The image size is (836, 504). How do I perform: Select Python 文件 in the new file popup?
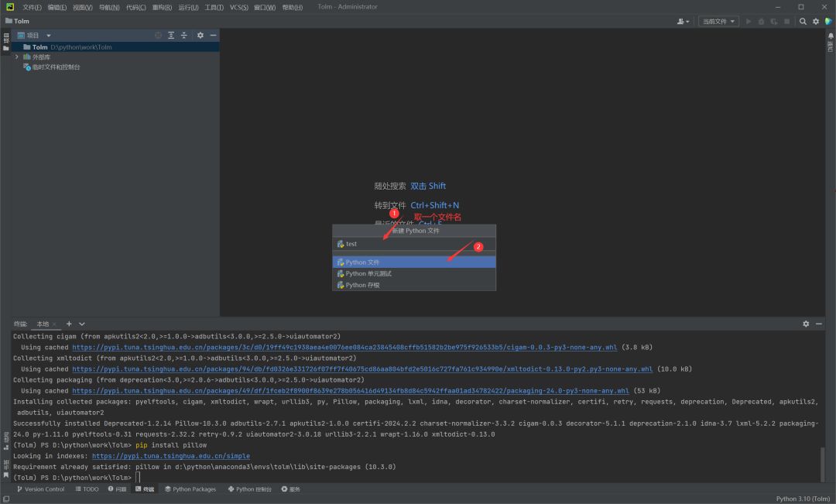point(414,262)
